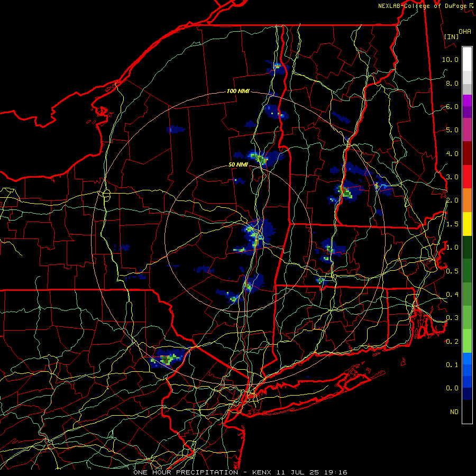
Task: Click the NEXLAB-College of DuPage credit text
Action: click(422, 6)
